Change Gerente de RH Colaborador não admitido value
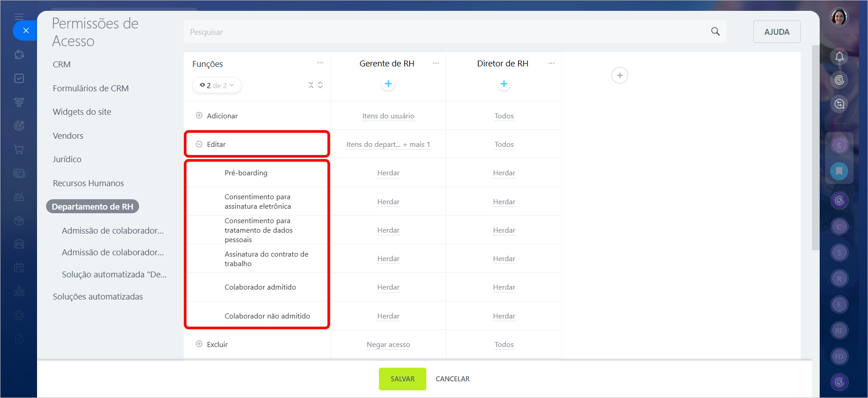Screen dimensions: 868x398 (388, 316)
